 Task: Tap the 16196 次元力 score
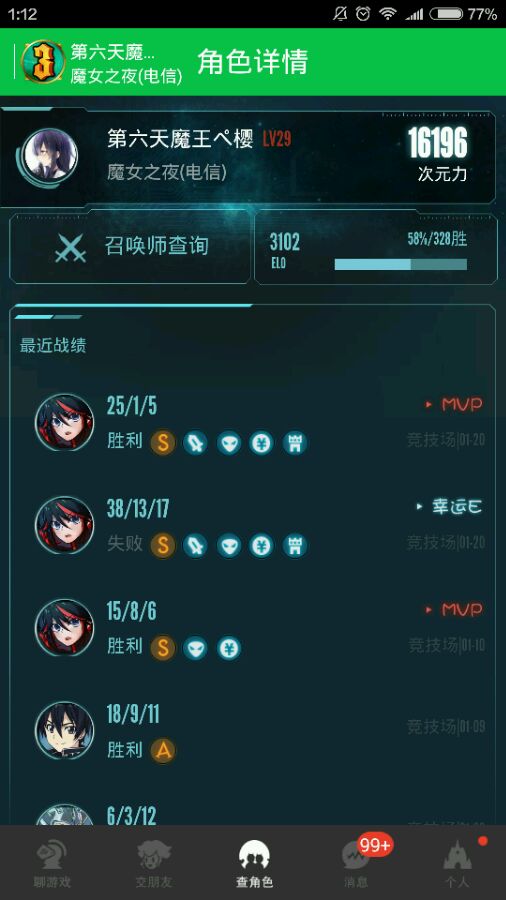coord(437,154)
